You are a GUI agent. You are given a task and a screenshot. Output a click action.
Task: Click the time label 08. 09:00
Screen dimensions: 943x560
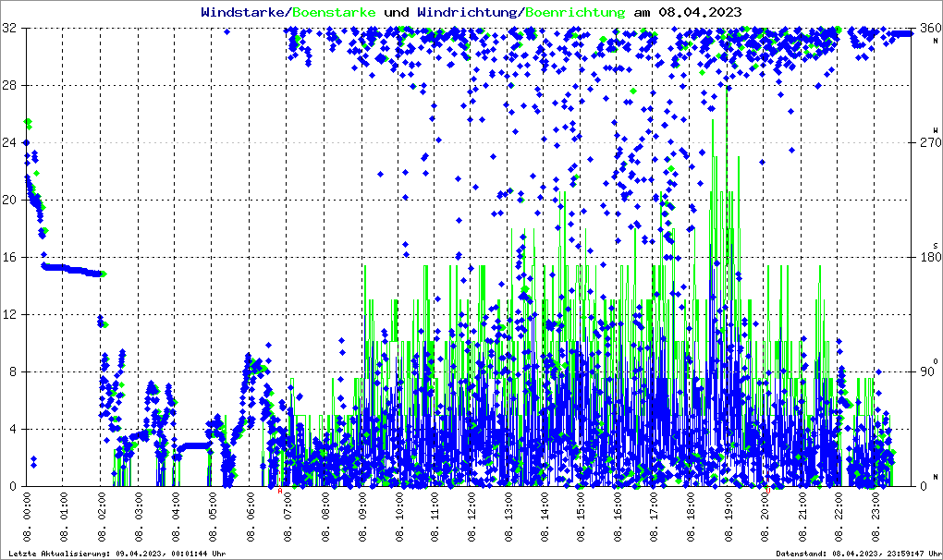(x=362, y=517)
